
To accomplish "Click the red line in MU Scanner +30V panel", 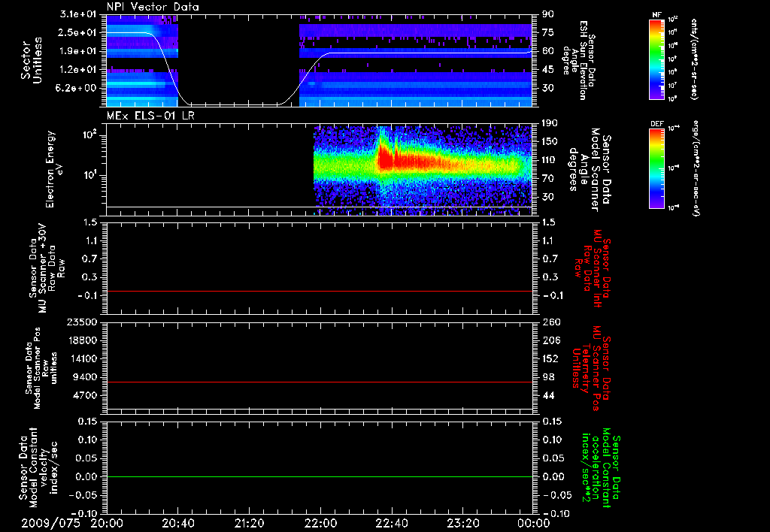I will pos(320,291).
